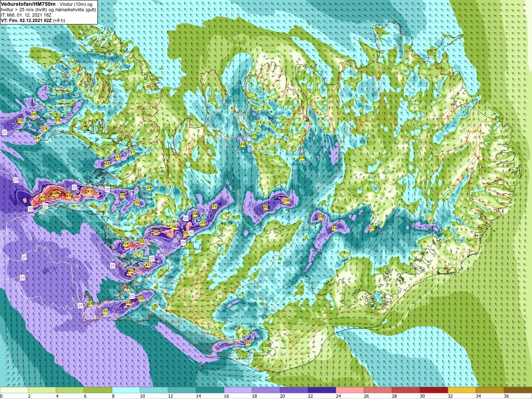
Task: Pick the 12–14 m/s teal legend swatch
Action: click(182, 390)
